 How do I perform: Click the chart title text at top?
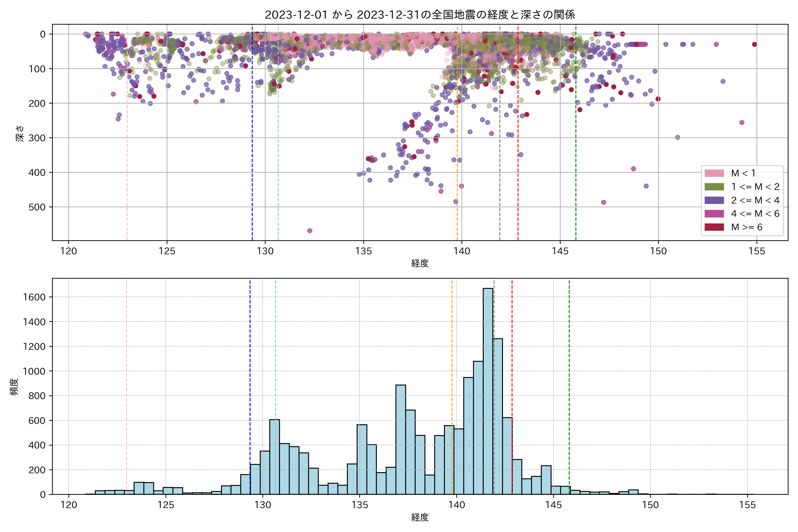coord(420,15)
